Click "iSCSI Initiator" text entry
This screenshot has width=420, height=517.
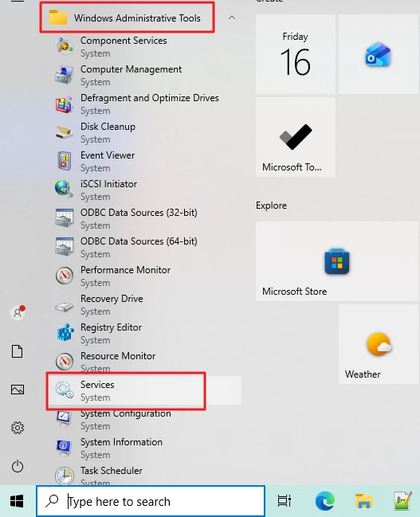(108, 184)
